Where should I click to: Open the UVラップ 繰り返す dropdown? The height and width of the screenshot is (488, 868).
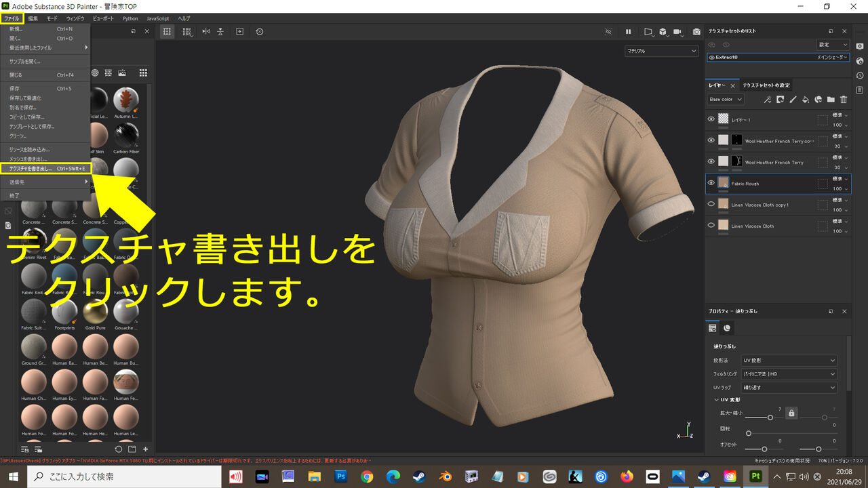point(790,388)
